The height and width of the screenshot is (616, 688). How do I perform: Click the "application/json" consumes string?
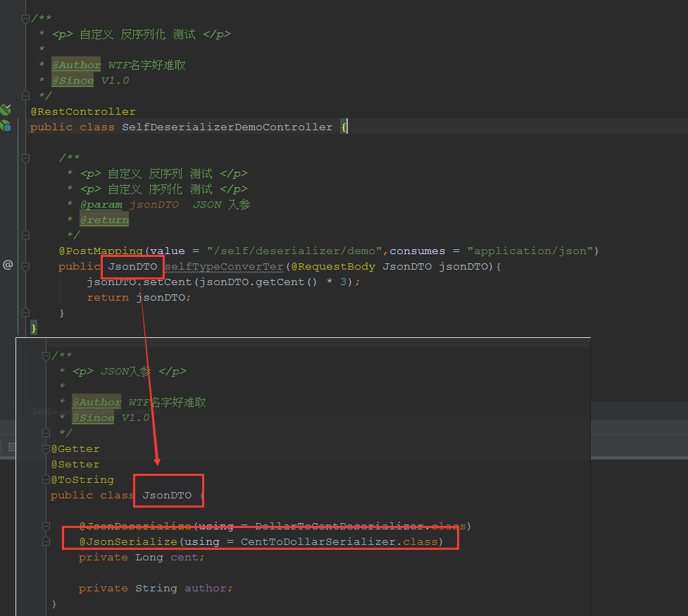(530, 251)
